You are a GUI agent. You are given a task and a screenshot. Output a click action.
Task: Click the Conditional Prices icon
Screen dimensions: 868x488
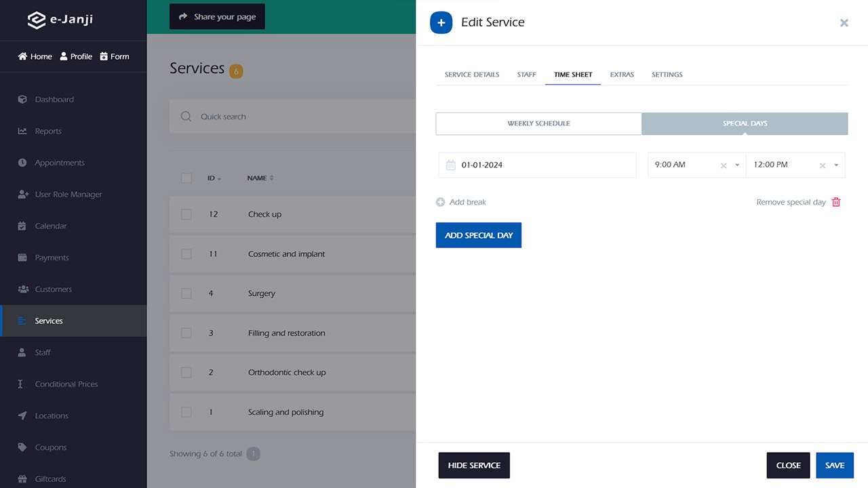(x=20, y=384)
